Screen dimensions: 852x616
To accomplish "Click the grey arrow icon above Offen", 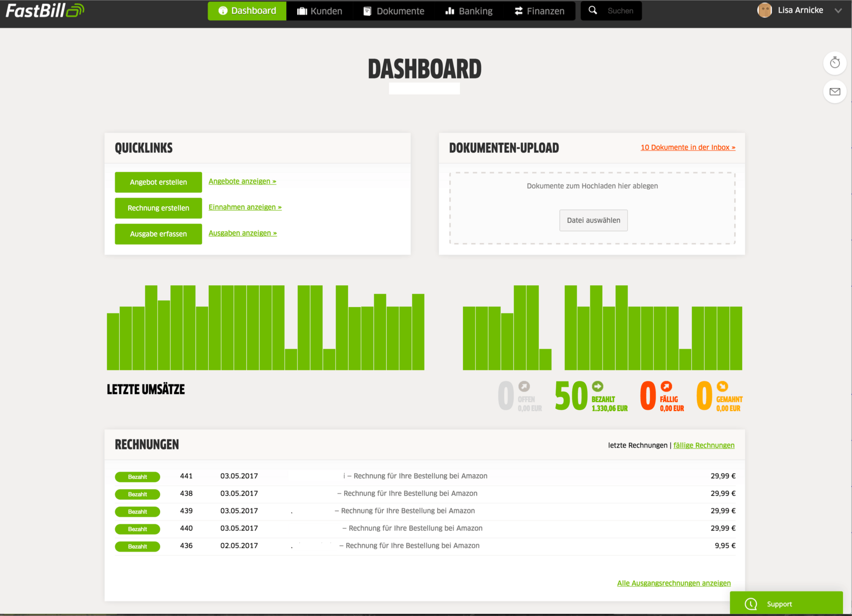I will (x=524, y=386).
